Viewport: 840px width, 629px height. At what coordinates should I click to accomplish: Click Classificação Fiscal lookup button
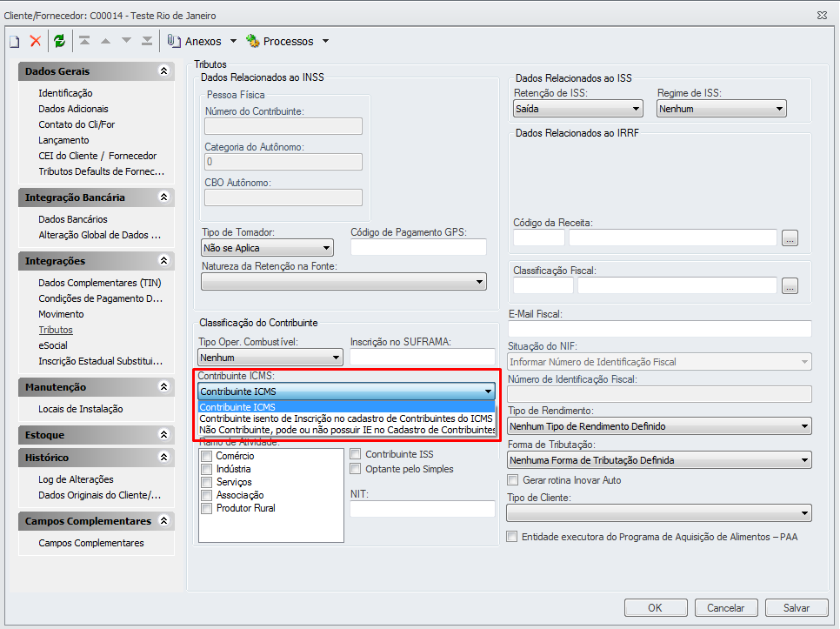pyautogui.click(x=790, y=285)
